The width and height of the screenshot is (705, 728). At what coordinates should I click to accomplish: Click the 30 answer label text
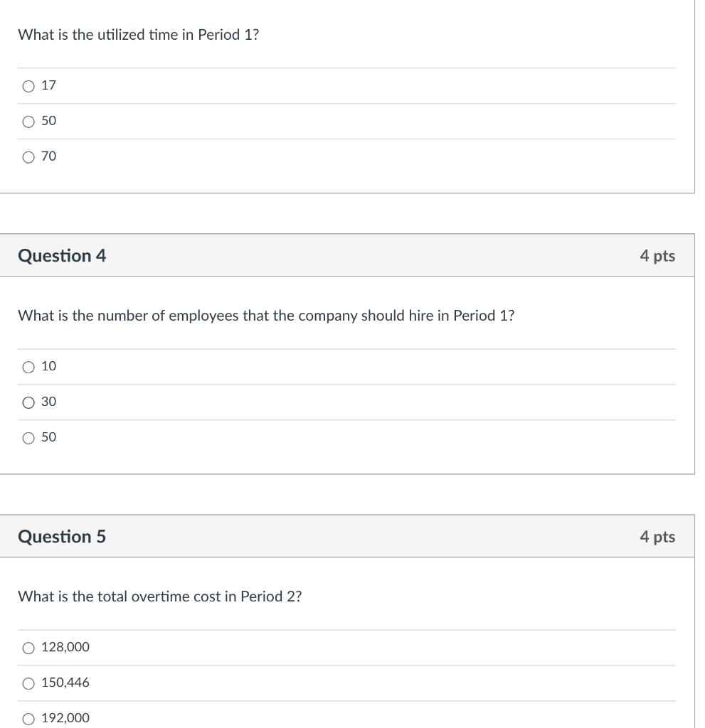pyautogui.click(x=48, y=402)
